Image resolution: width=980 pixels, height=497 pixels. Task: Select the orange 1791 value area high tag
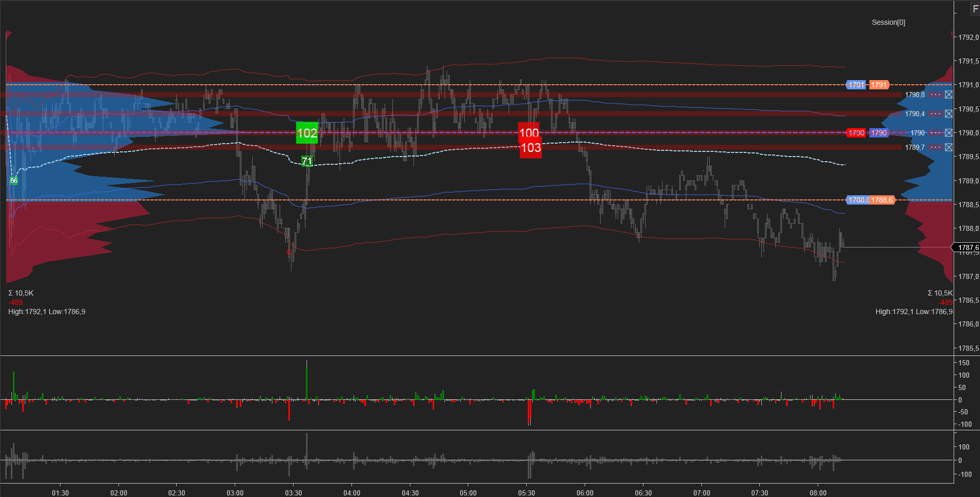click(879, 85)
